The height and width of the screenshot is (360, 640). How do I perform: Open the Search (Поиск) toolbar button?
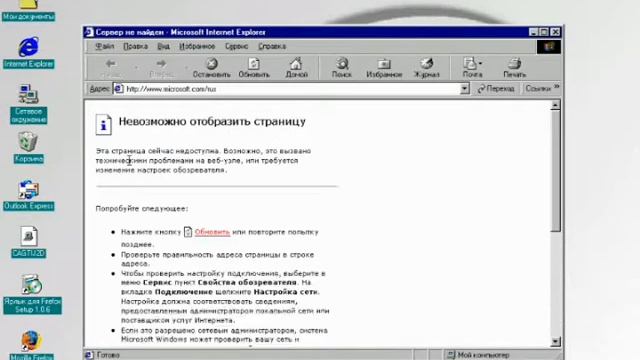pyautogui.click(x=342, y=68)
